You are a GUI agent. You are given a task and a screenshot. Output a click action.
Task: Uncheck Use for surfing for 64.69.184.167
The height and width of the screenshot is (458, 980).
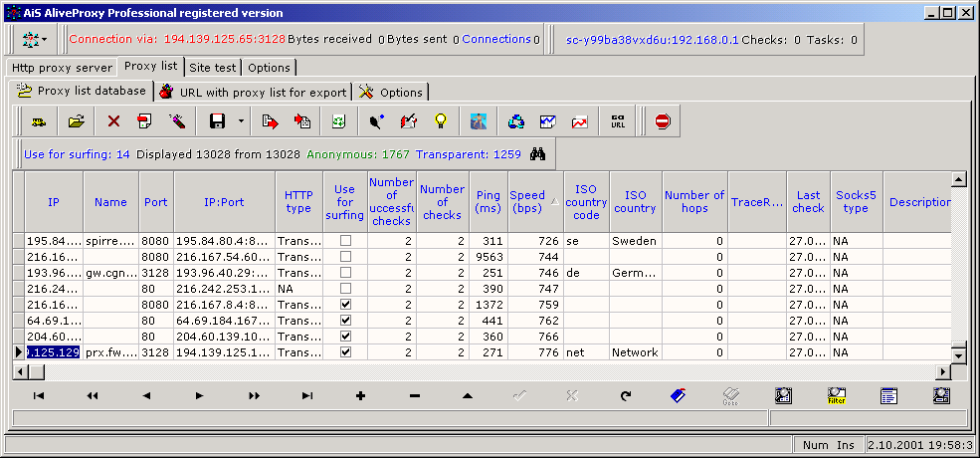click(x=345, y=321)
